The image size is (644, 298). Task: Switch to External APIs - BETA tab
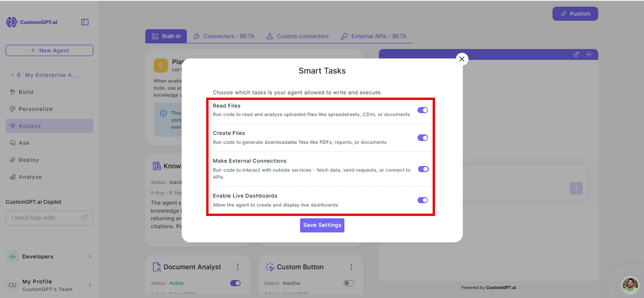pyautogui.click(x=373, y=36)
